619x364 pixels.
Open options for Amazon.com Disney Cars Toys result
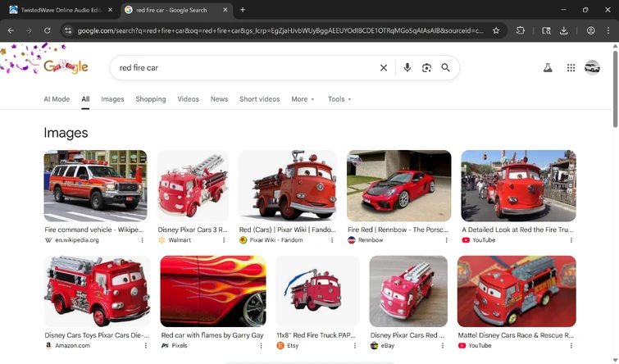click(x=146, y=345)
